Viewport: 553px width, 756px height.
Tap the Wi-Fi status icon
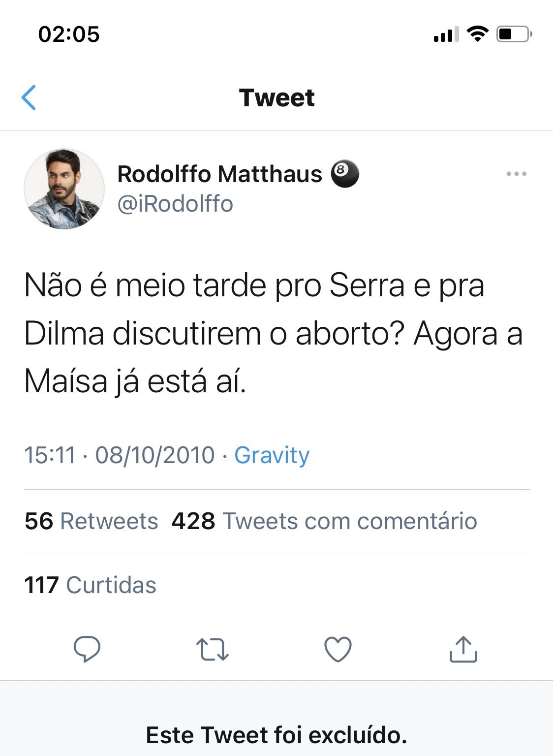coord(477,34)
